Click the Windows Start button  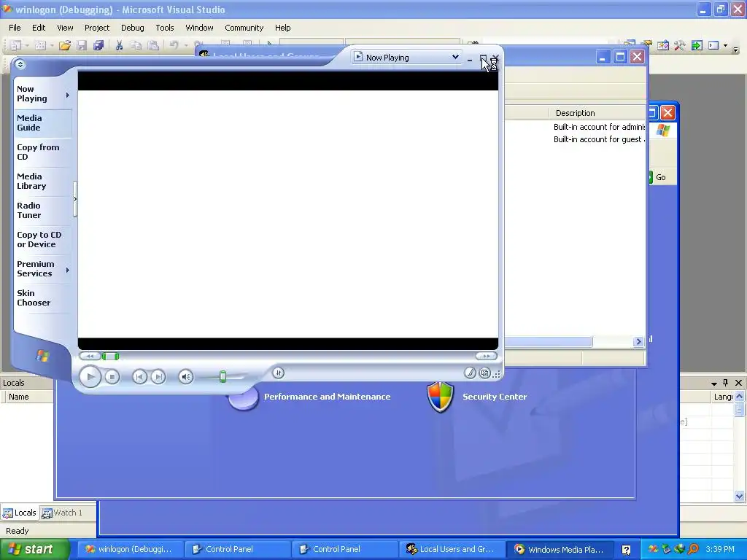point(35,549)
